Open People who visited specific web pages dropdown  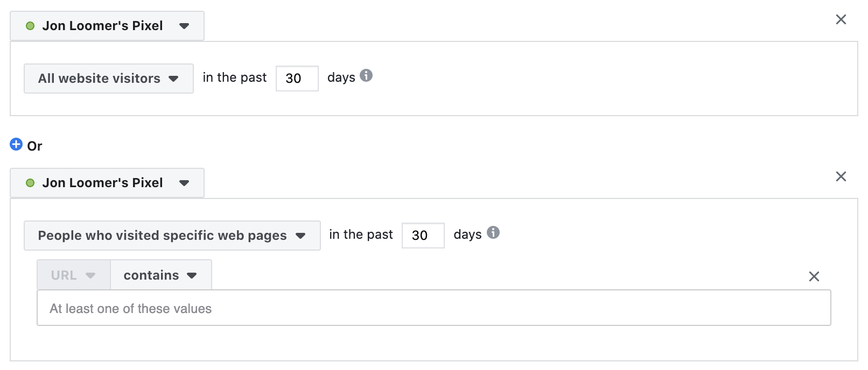pyautogui.click(x=172, y=236)
